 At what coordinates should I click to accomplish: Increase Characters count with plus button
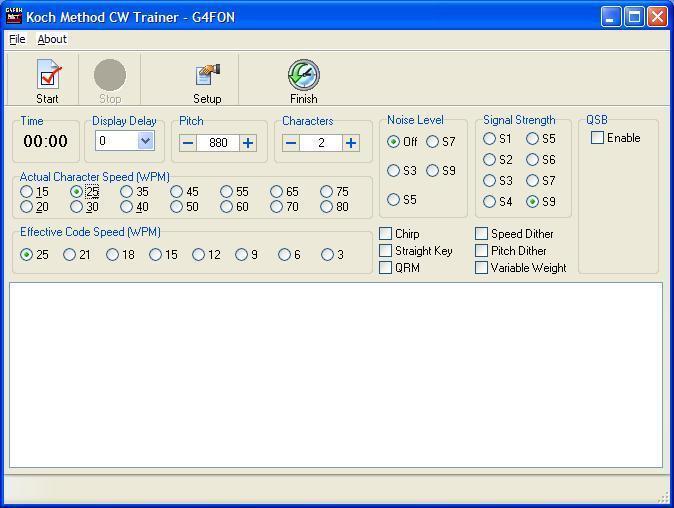351,143
